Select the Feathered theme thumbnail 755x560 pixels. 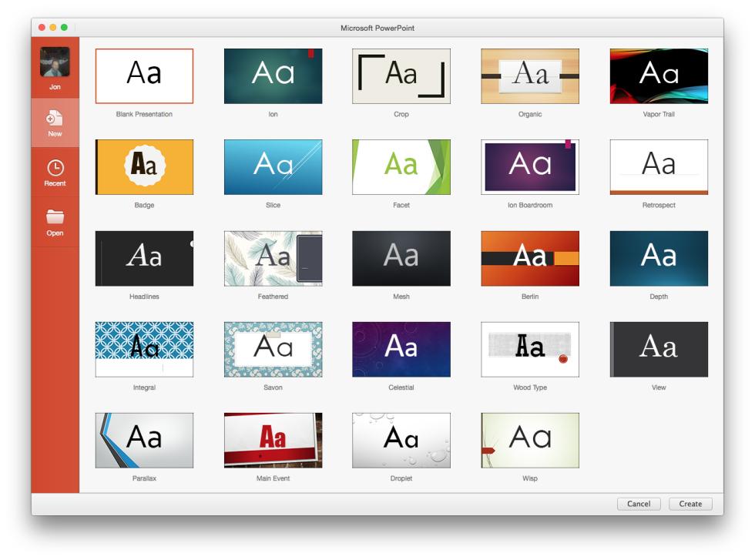click(273, 258)
